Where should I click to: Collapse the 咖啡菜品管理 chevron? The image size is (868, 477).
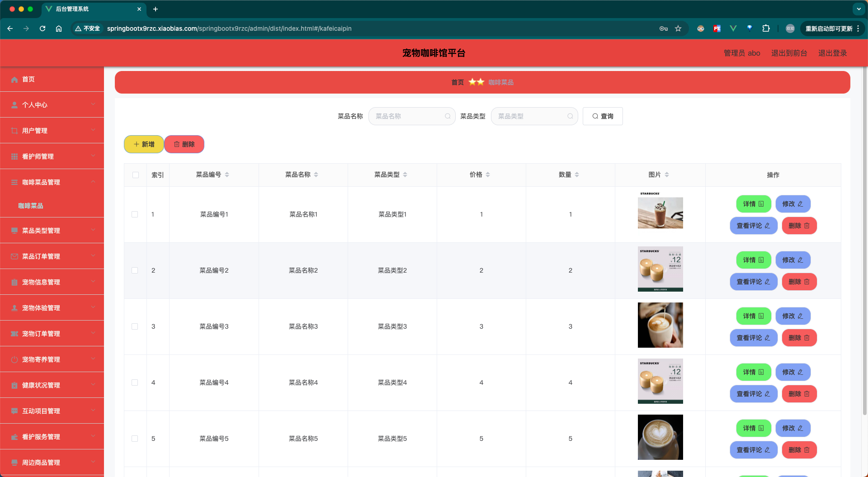pyautogui.click(x=93, y=182)
